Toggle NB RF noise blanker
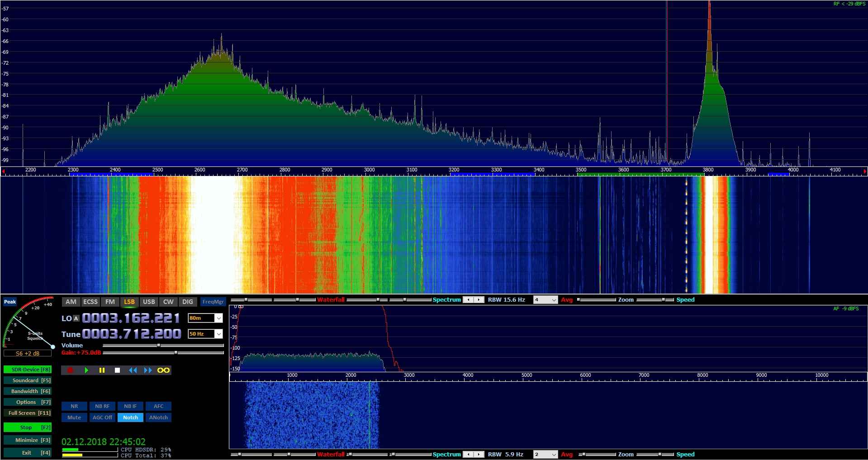The width and height of the screenshot is (868, 460). tap(102, 406)
